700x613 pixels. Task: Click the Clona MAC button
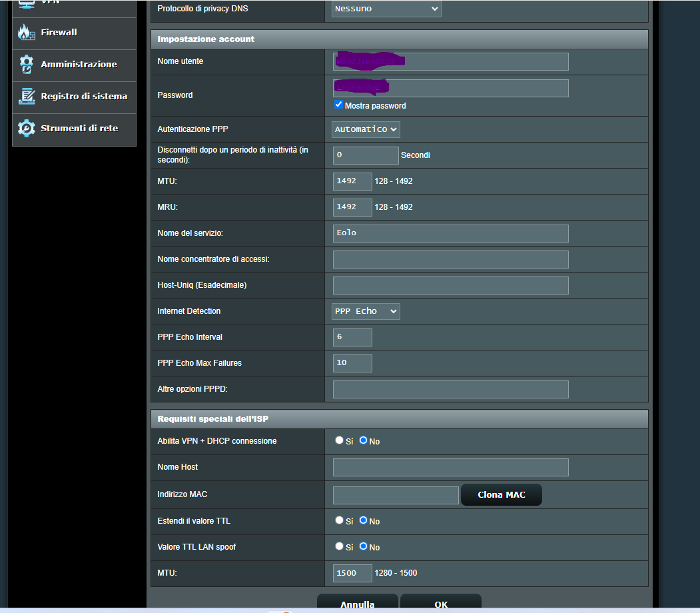(x=502, y=494)
